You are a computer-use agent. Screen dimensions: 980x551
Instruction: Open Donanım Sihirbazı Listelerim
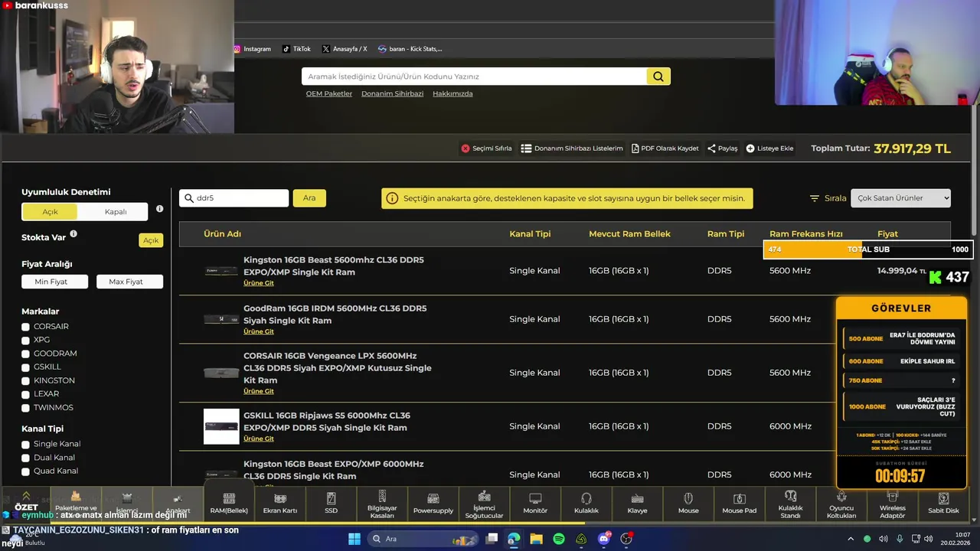tap(572, 148)
